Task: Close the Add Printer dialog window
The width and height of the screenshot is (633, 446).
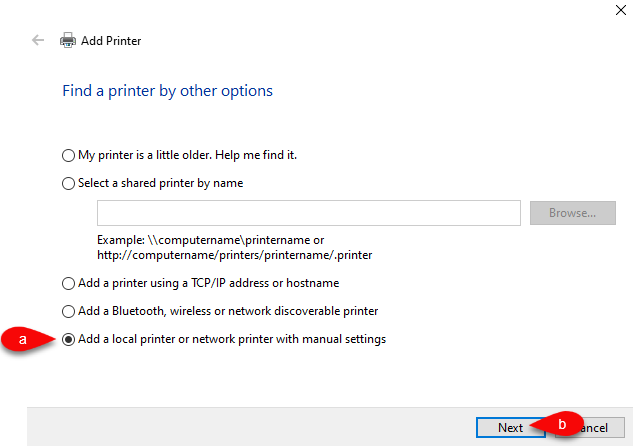Action: 620,10
